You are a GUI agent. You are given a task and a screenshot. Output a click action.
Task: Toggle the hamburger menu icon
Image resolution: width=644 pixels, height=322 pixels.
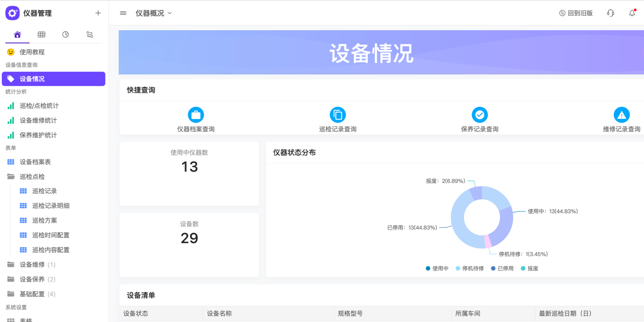pyautogui.click(x=123, y=13)
